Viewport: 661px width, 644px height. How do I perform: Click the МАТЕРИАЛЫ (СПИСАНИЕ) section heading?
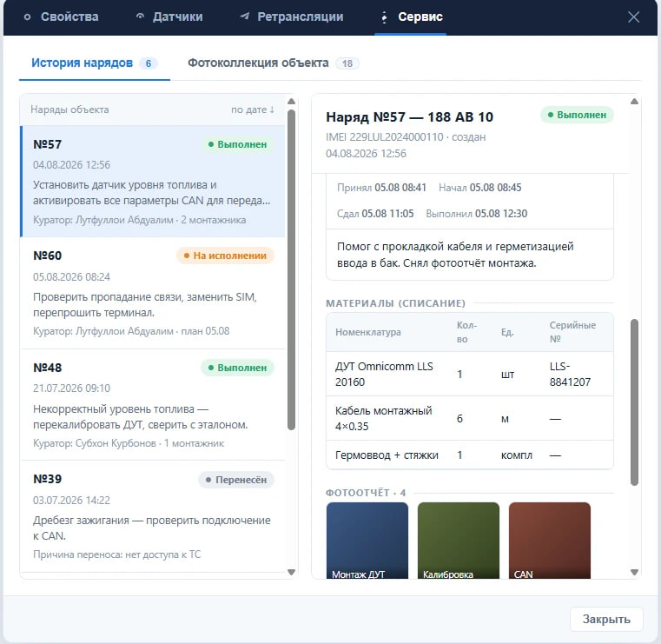pos(395,303)
